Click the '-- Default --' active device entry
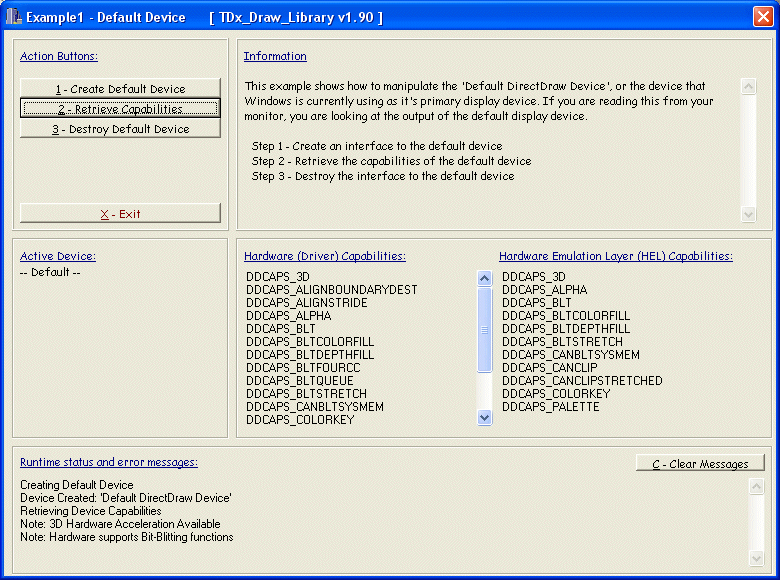Image resolution: width=780 pixels, height=580 pixels. pyautogui.click(x=50, y=272)
